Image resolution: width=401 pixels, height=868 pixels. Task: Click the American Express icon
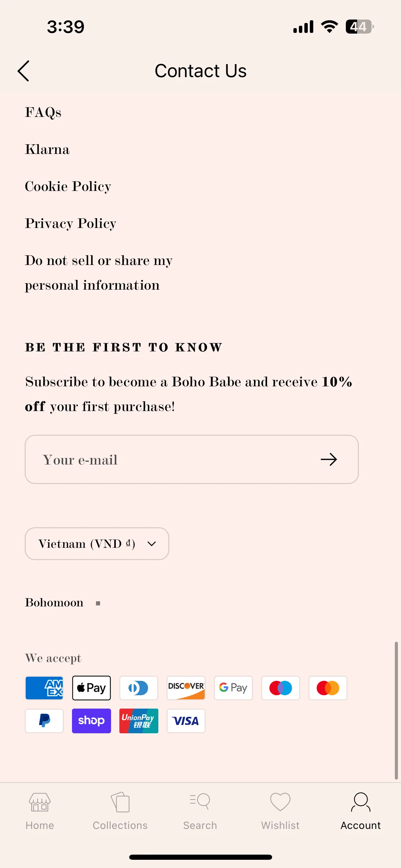point(44,688)
